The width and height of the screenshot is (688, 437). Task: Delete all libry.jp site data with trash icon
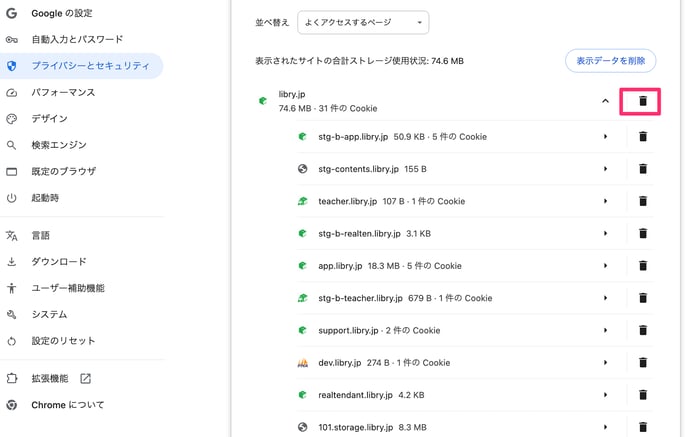click(x=642, y=101)
